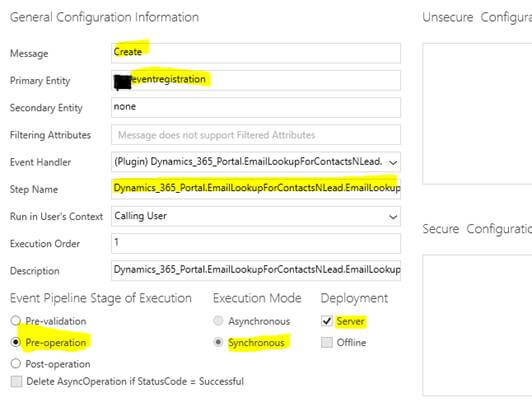Viewport: 532px width, 407px height.
Task: Click the Primary Entity label
Action: click(x=40, y=81)
